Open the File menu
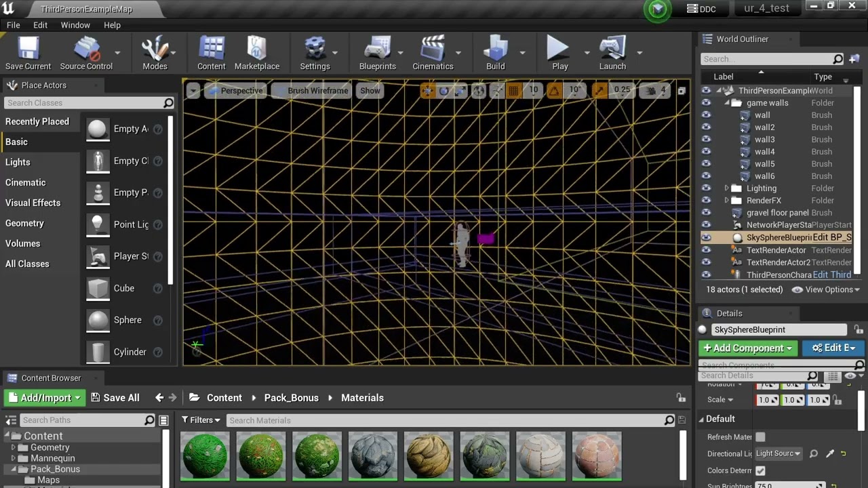The height and width of the screenshot is (488, 868). point(13,25)
